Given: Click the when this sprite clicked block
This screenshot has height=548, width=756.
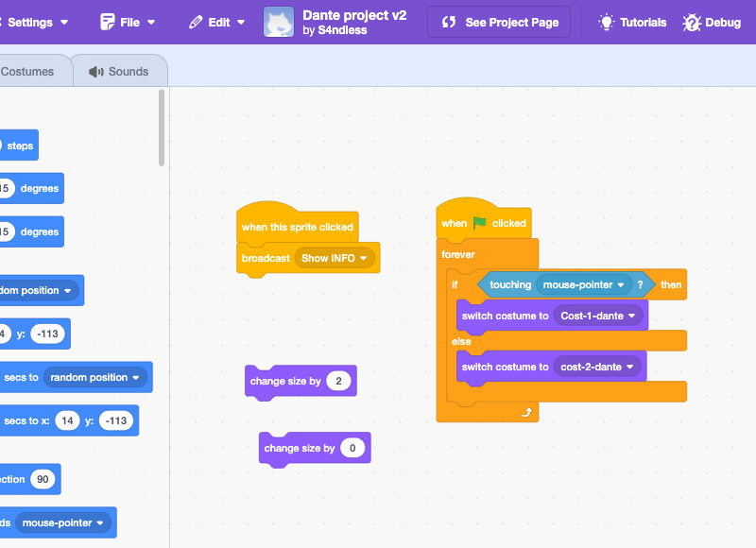Looking at the screenshot, I should (297, 227).
